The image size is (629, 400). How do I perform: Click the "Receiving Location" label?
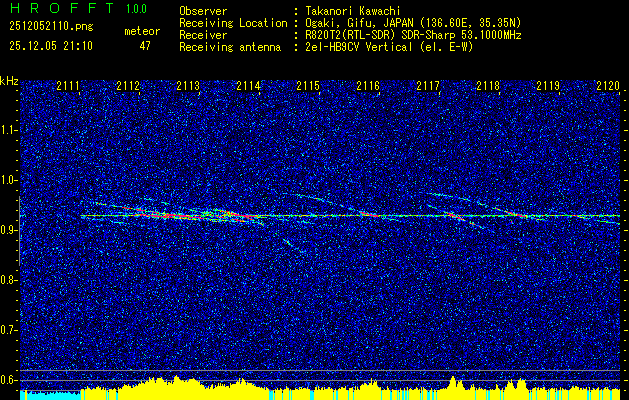[x=233, y=23]
